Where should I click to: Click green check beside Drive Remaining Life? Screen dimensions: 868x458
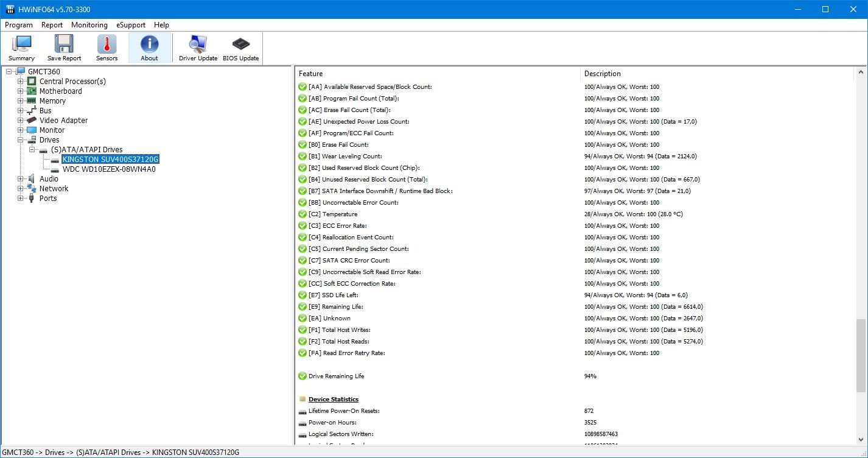pos(303,376)
